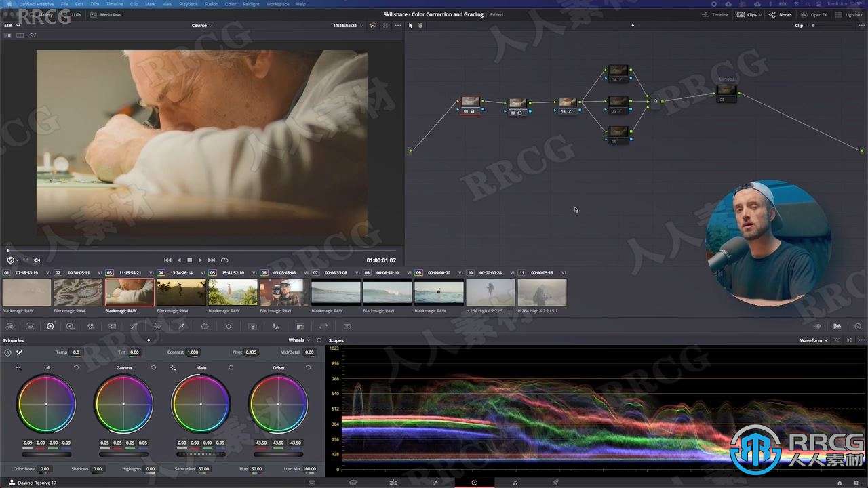Select the hand pan tool in node editor

click(x=420, y=26)
